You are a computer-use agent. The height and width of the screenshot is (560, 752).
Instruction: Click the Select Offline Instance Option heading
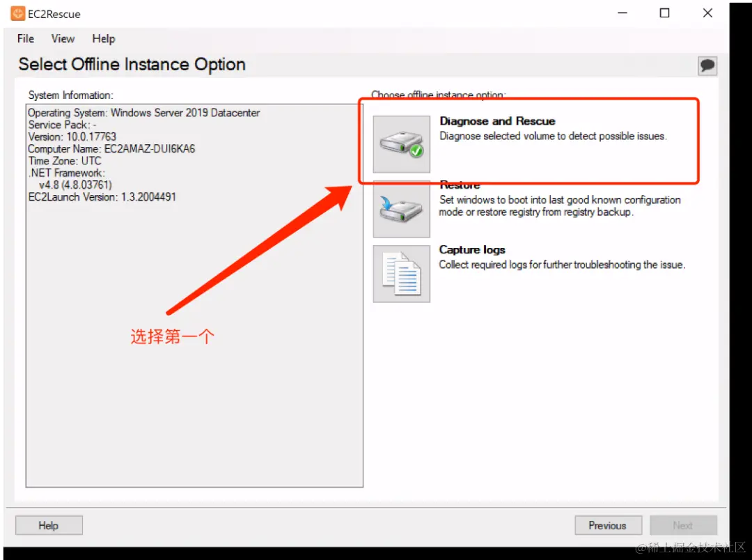pos(132,64)
